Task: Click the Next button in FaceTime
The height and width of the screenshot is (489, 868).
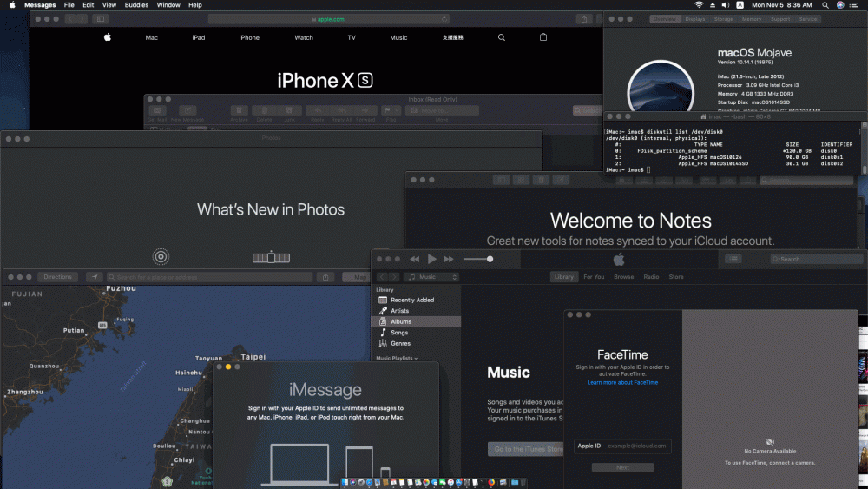Action: pos(622,467)
